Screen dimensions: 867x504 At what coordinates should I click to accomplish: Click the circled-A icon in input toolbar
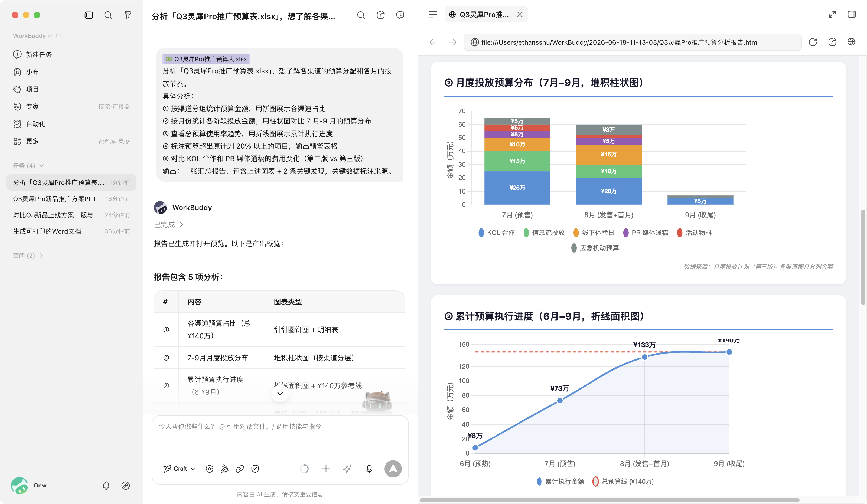[x=209, y=469]
